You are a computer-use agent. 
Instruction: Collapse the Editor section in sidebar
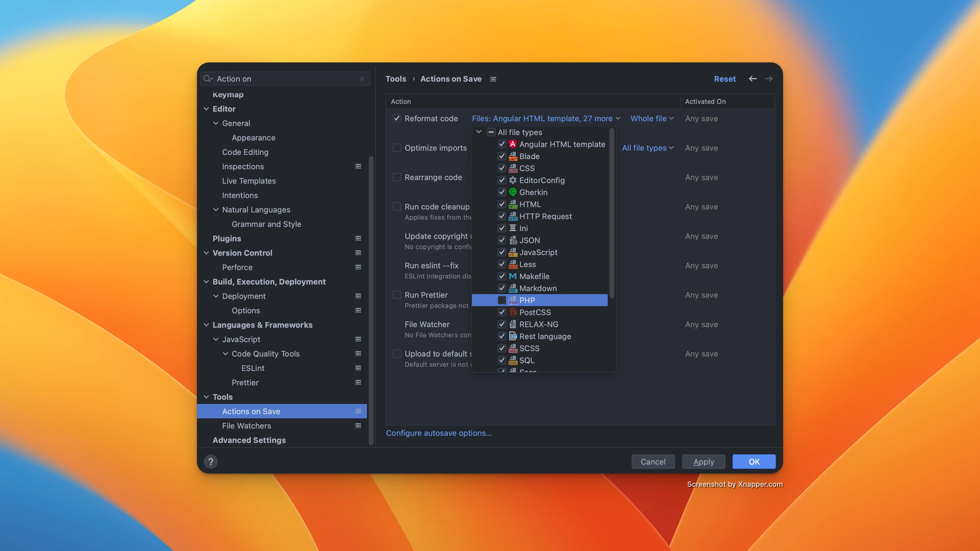(206, 109)
